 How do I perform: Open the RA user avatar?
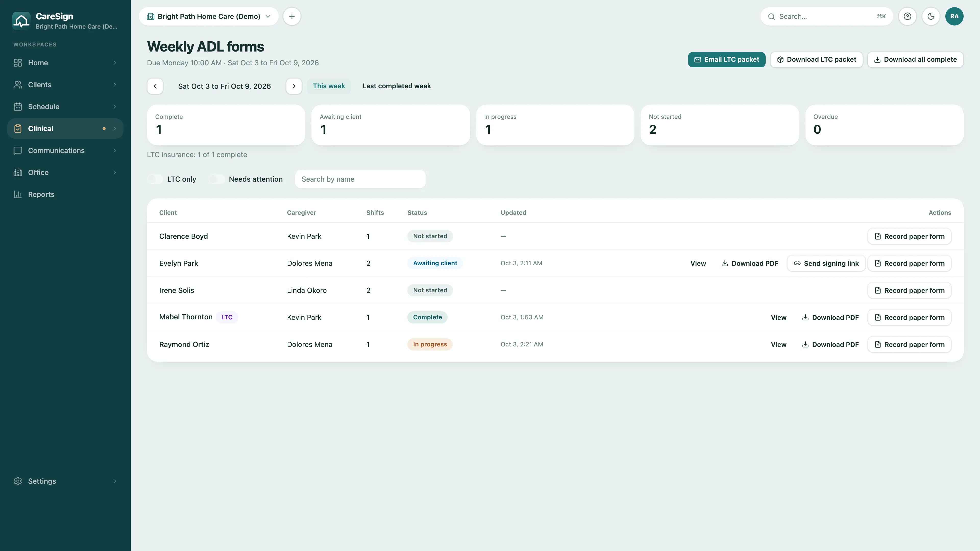tap(954, 16)
